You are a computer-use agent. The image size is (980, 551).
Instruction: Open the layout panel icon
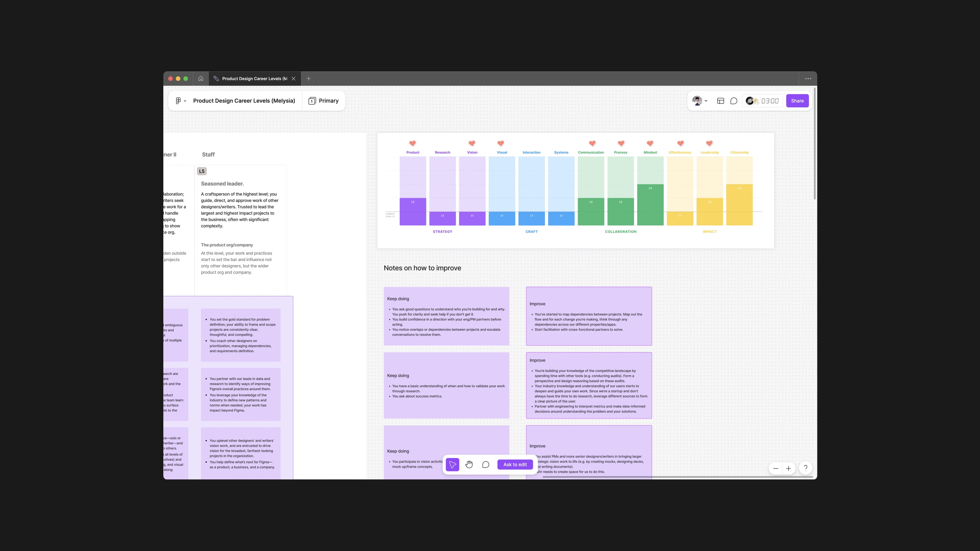click(x=720, y=101)
